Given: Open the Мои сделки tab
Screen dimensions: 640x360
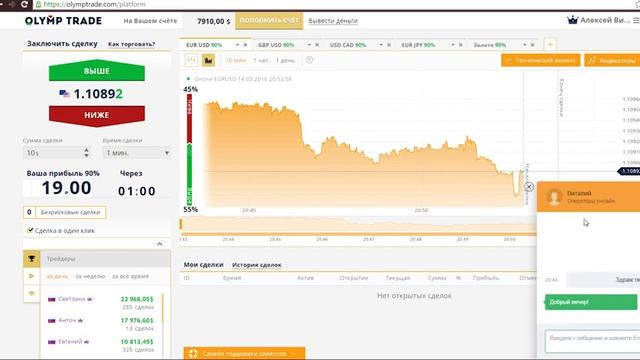Looking at the screenshot, I should 203,264.
